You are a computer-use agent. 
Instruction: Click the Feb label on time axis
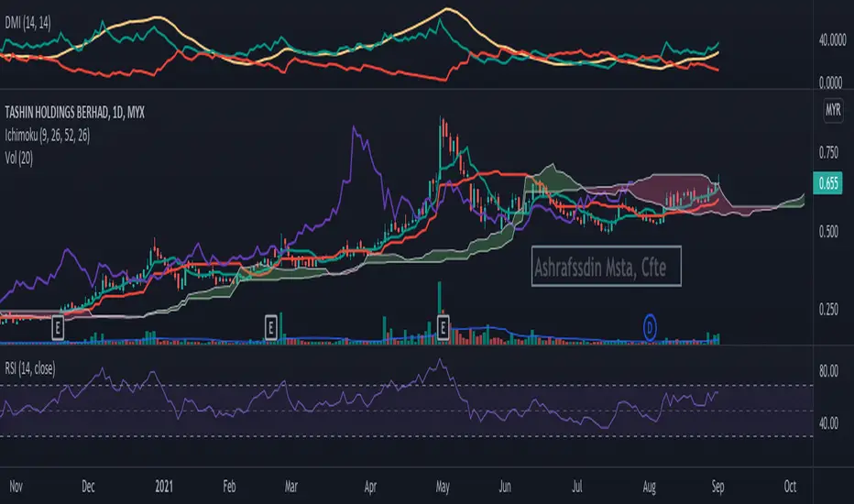tap(229, 486)
